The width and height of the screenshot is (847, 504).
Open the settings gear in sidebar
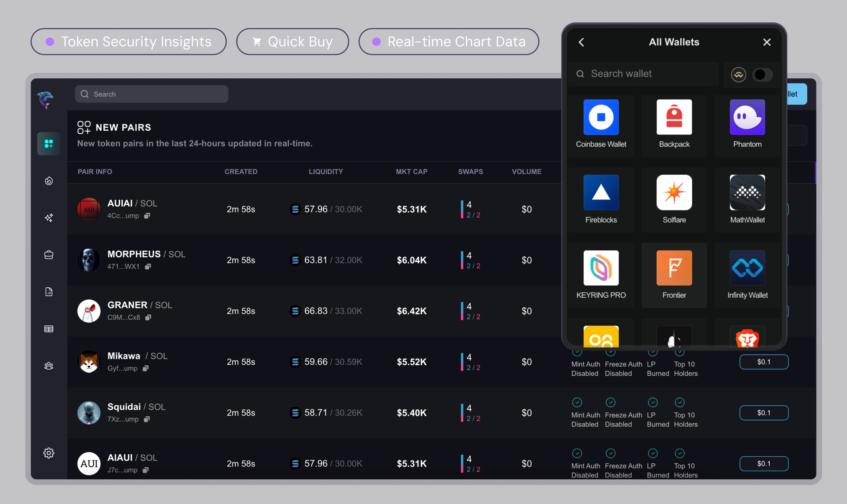tap(48, 453)
